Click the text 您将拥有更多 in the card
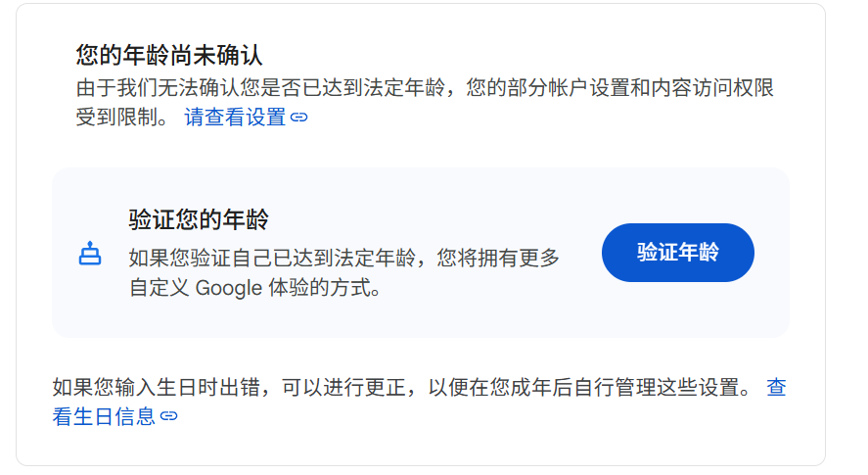This screenshot has width=868, height=475. click(x=498, y=259)
